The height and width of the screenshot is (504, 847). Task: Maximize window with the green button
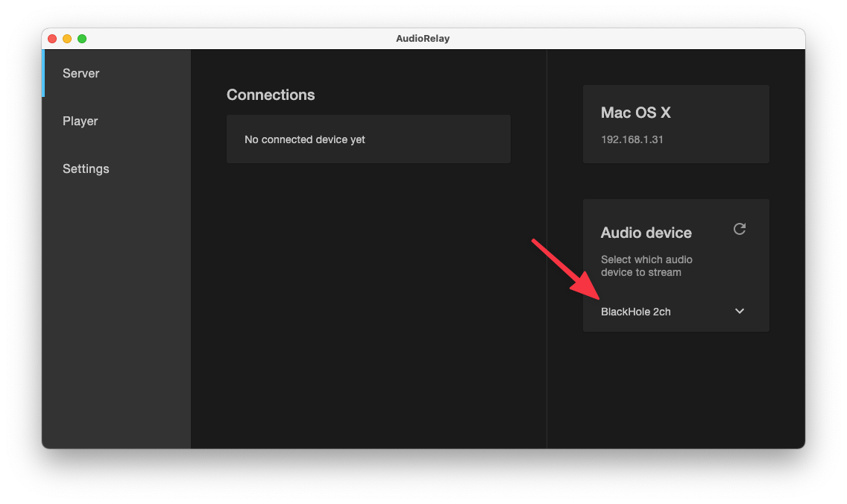coord(82,39)
